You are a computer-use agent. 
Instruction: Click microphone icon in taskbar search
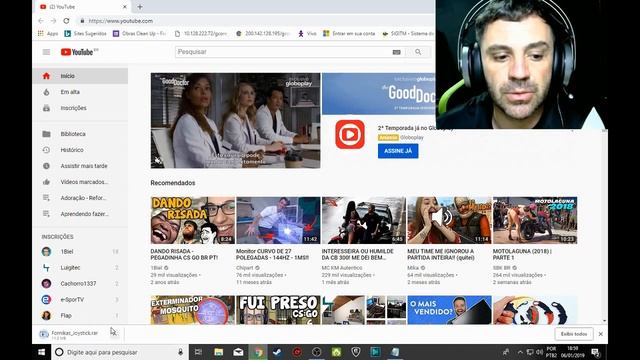tap(180, 352)
